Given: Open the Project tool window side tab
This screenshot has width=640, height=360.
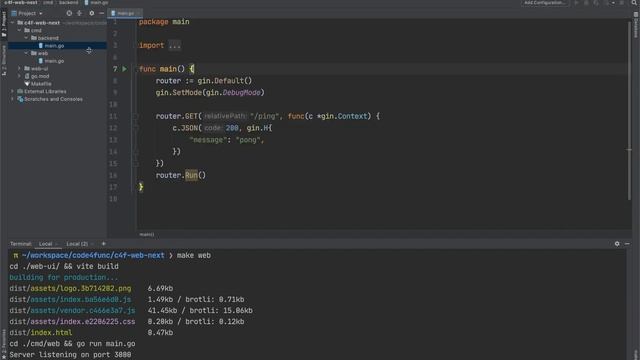Looking at the screenshot, I should [4, 24].
